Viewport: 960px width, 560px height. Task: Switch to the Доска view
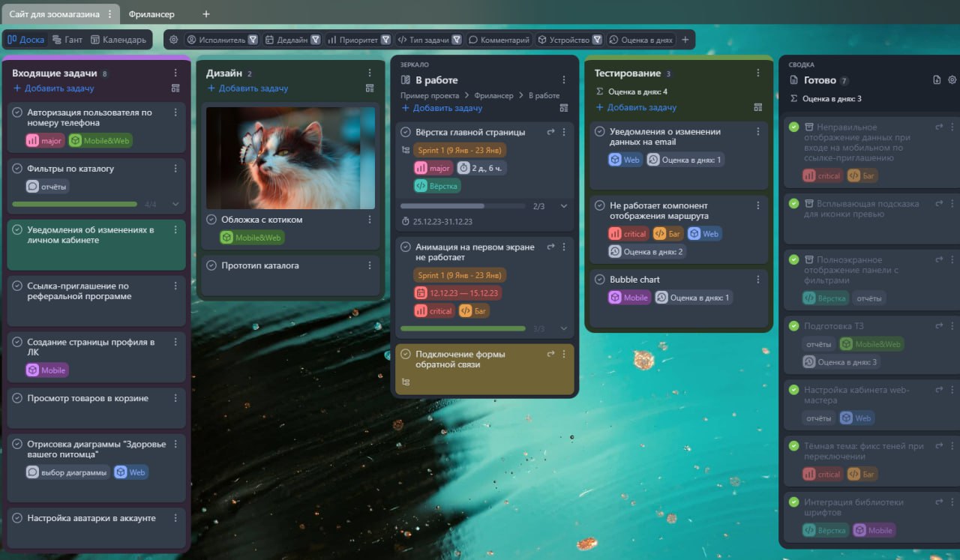[26, 40]
